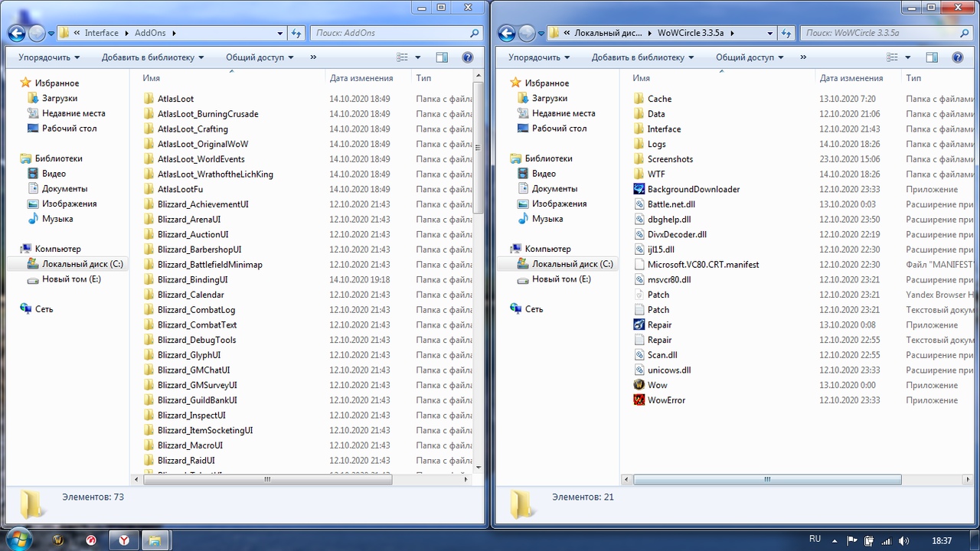Click refresh button beside WoWCircle address bar
Screen dimensions: 980x551
pos(786,33)
